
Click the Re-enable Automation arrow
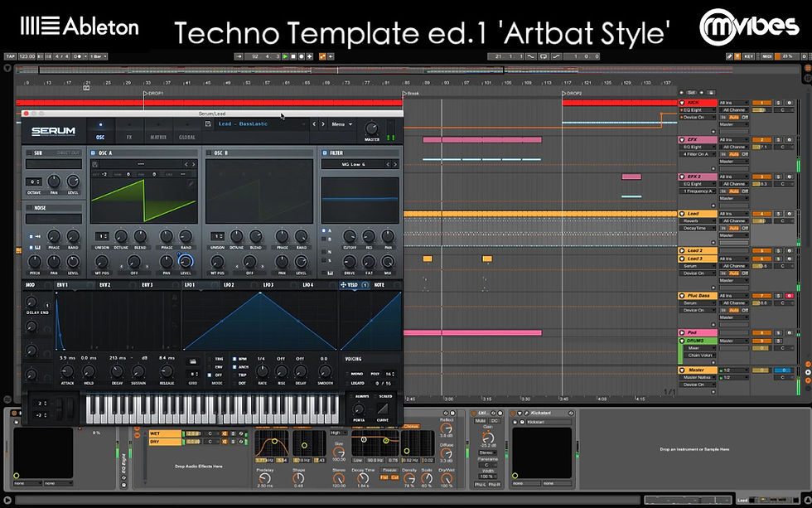pos(331,56)
